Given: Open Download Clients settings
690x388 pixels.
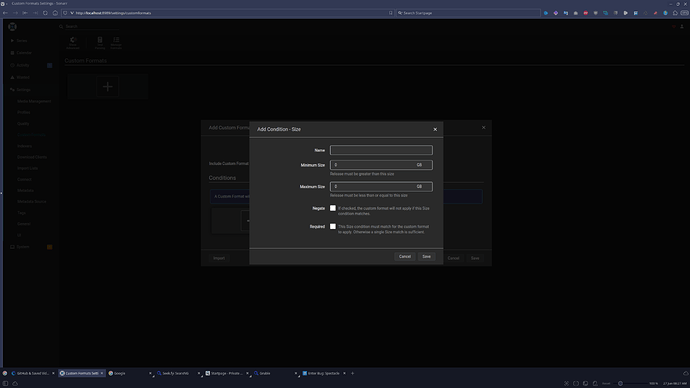Looking at the screenshot, I should pyautogui.click(x=32, y=157).
